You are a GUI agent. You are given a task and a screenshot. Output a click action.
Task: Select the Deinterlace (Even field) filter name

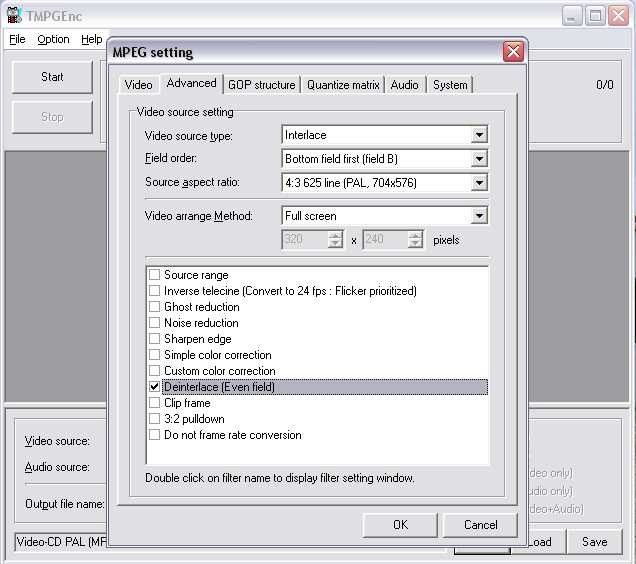(219, 387)
